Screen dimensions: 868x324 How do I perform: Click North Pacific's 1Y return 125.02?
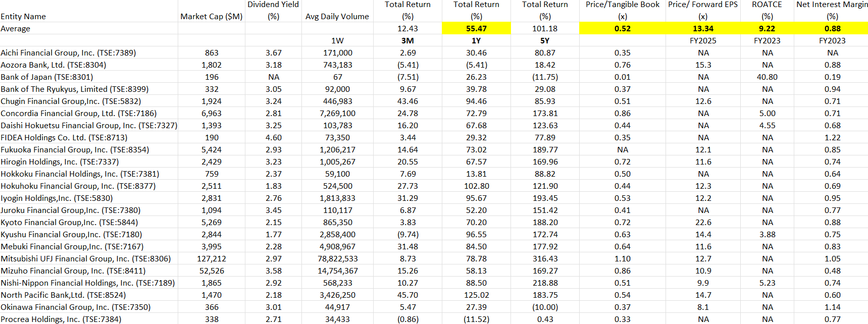[476, 295]
